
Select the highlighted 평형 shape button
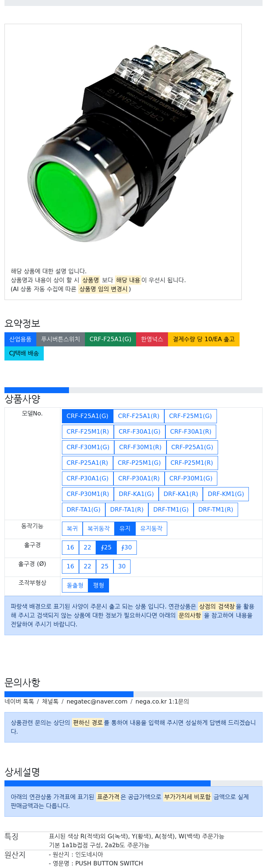coord(99,585)
